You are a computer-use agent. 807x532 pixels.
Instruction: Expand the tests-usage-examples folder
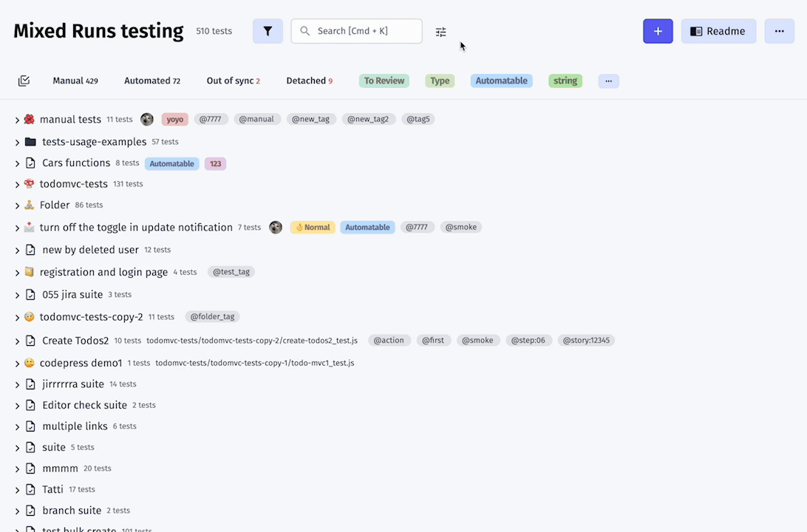pyautogui.click(x=17, y=143)
